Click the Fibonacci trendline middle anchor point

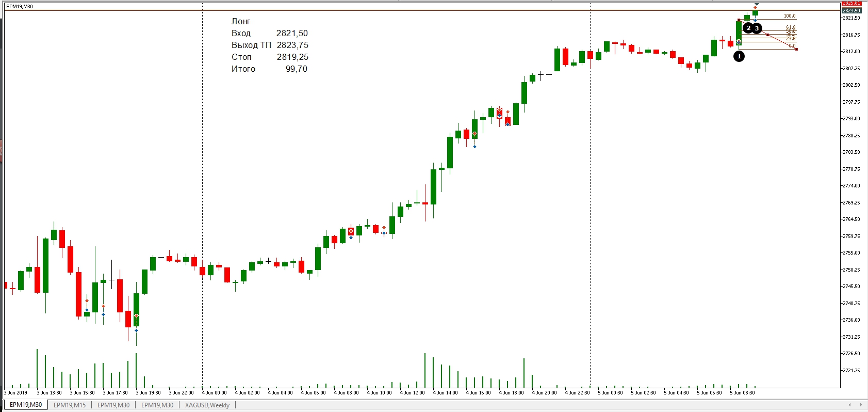[767, 35]
